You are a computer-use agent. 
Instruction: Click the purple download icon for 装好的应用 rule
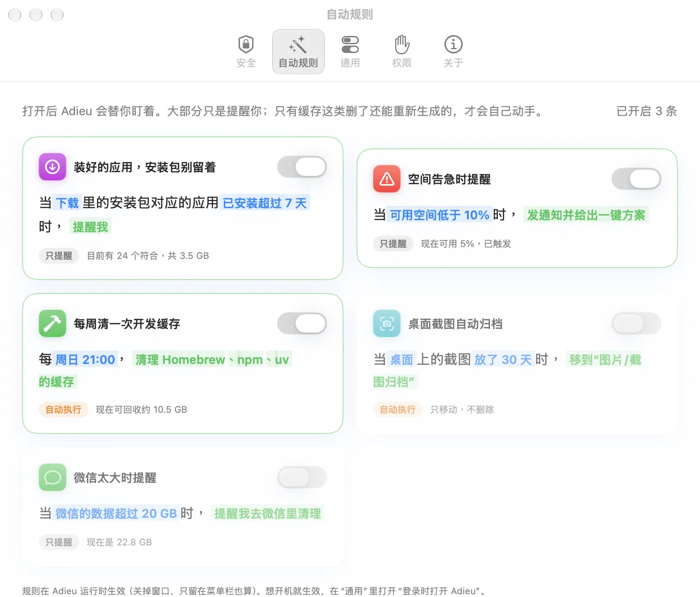click(52, 167)
